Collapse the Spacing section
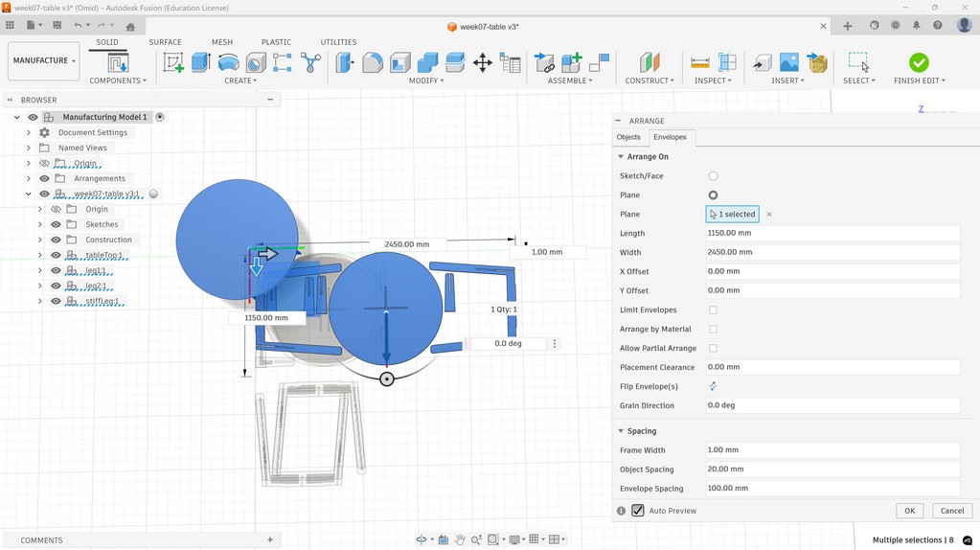The width and height of the screenshot is (980, 550). coord(621,431)
